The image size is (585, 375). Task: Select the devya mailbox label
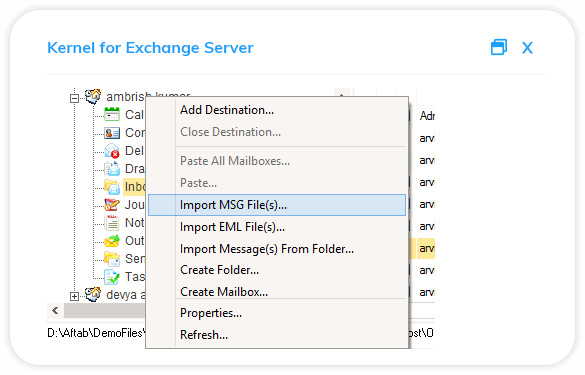click(126, 295)
